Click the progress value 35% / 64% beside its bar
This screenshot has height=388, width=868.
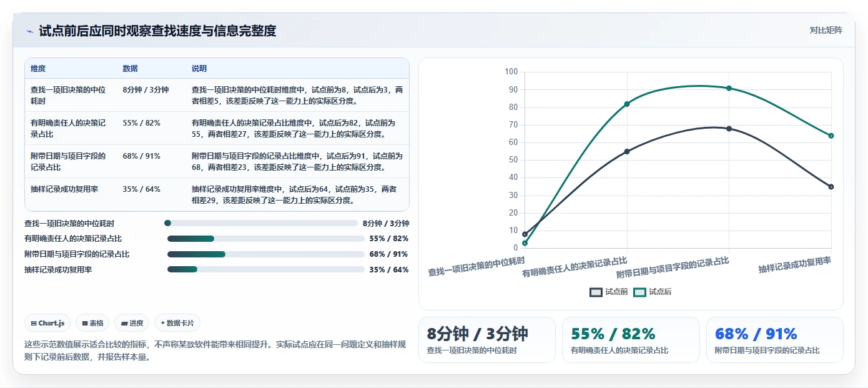pos(389,270)
